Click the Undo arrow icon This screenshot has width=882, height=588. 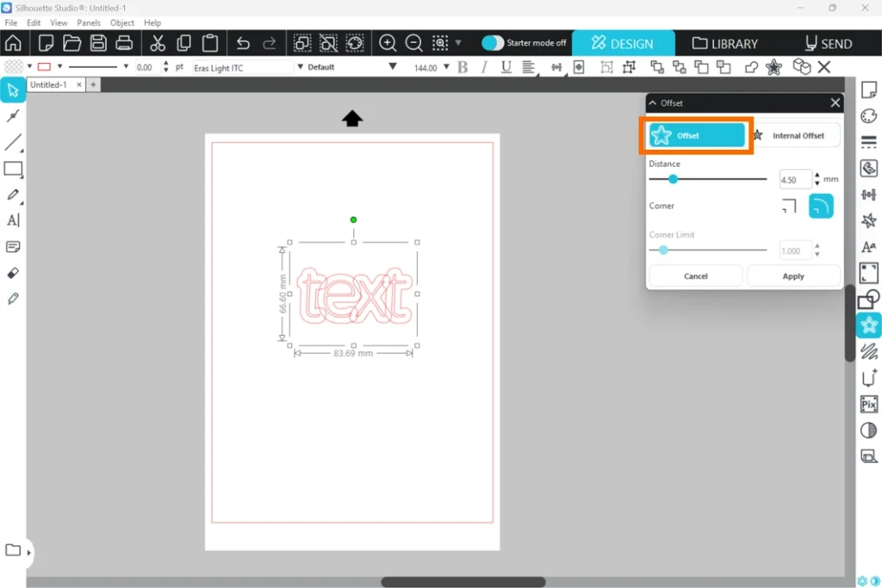[243, 43]
